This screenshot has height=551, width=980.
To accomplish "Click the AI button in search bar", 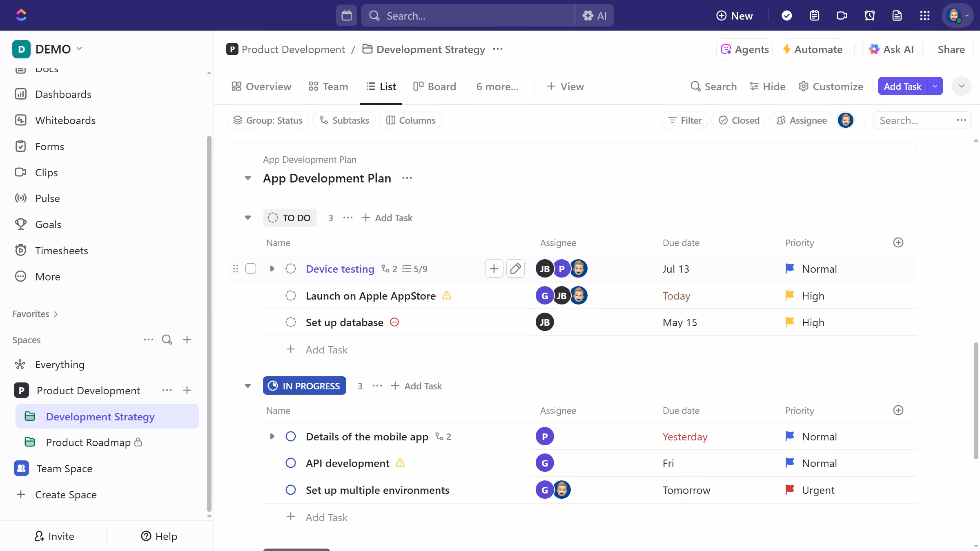I will coord(594,16).
